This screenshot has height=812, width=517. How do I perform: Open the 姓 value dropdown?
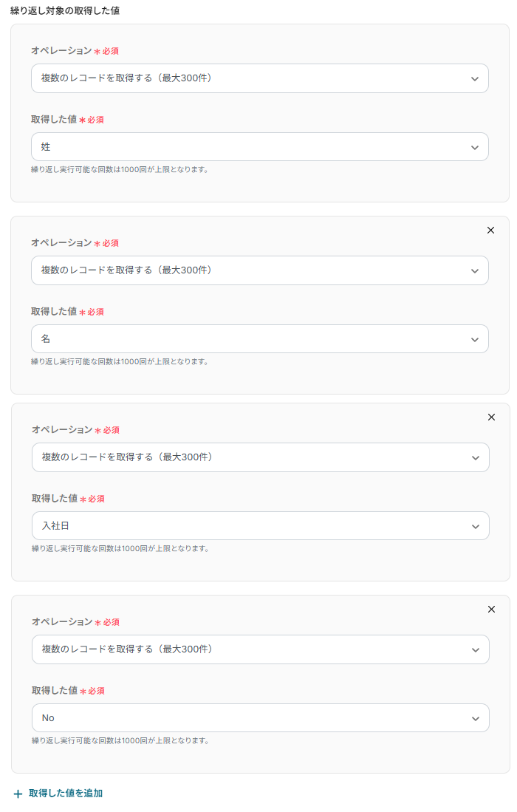260,146
